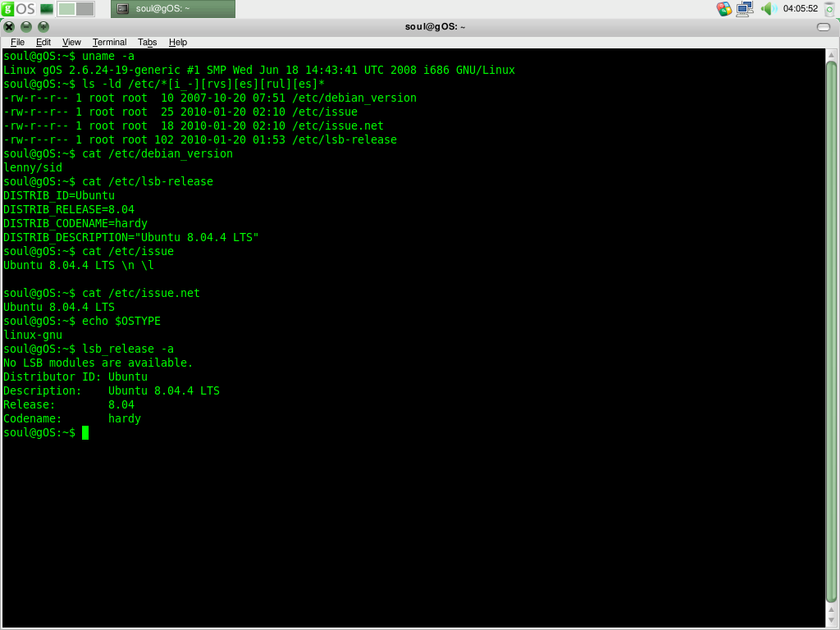840x630 pixels.
Task: Open the gOS main menu logo
Action: pos(18,8)
